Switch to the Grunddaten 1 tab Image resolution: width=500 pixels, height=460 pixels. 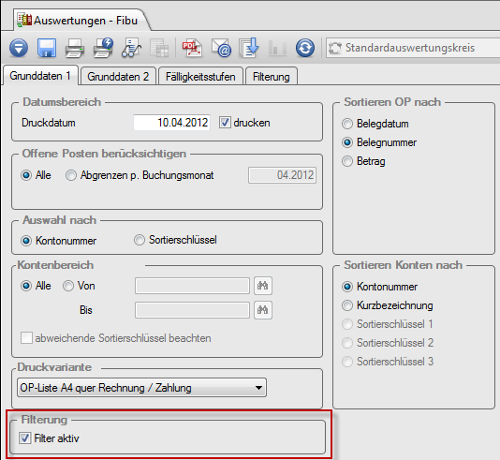(40, 76)
